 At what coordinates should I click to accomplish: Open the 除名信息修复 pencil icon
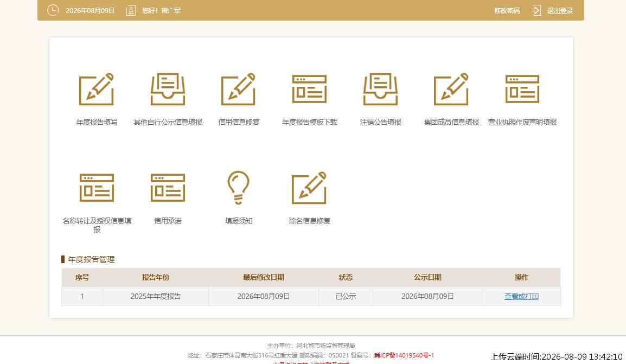(x=309, y=188)
